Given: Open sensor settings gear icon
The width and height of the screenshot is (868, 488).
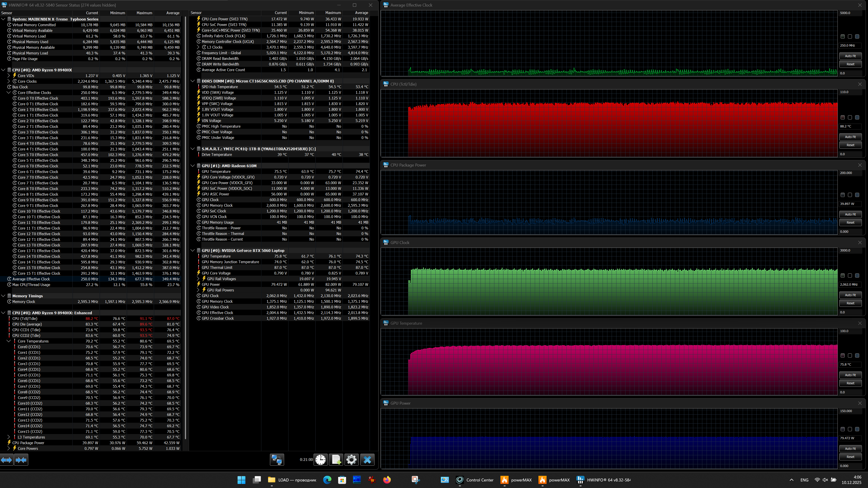Looking at the screenshot, I should [x=351, y=460].
